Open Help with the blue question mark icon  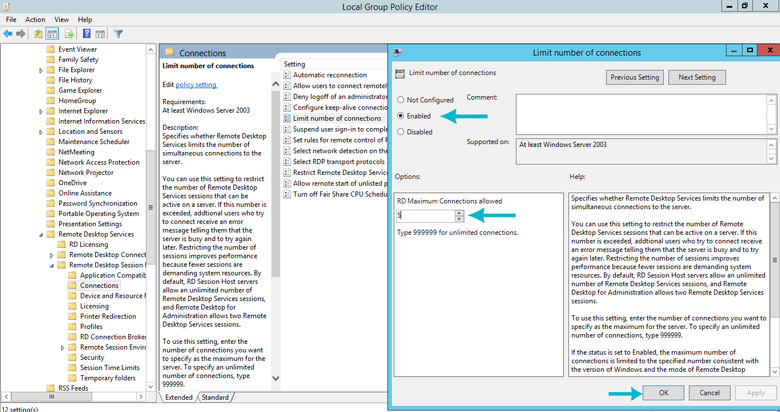point(87,34)
